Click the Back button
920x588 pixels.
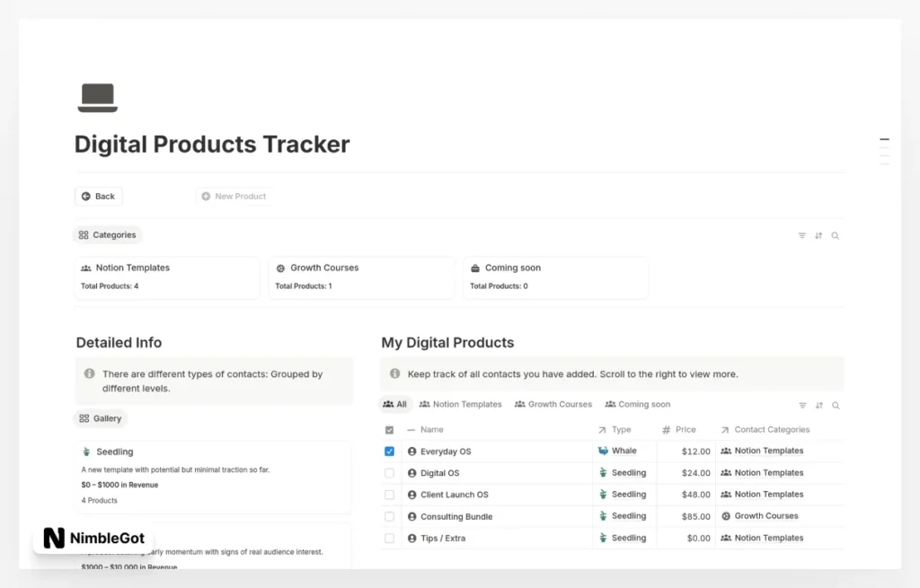click(x=99, y=197)
